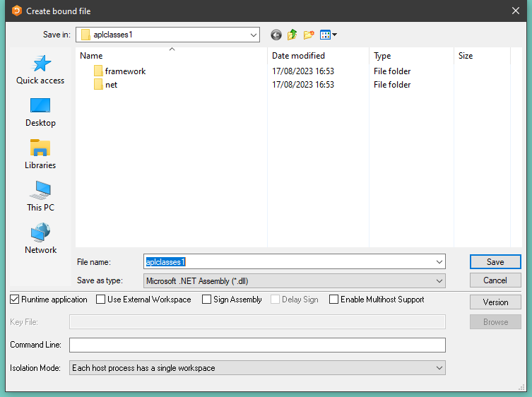The image size is (532, 397).
Task: Enable Multihost Support checkbox
Action: [334, 300]
